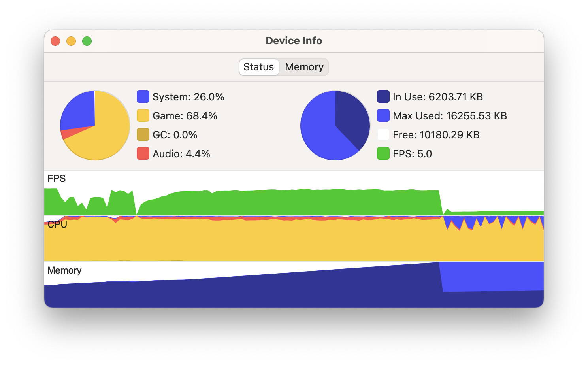This screenshot has width=588, height=366.
Task: Click the "Audio: 4.4%" label
Action: (181, 154)
